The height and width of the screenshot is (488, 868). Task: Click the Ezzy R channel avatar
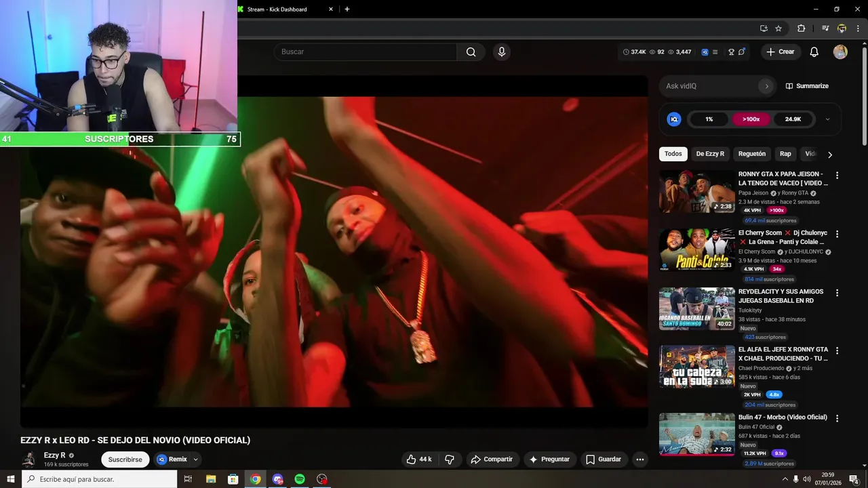(x=29, y=460)
